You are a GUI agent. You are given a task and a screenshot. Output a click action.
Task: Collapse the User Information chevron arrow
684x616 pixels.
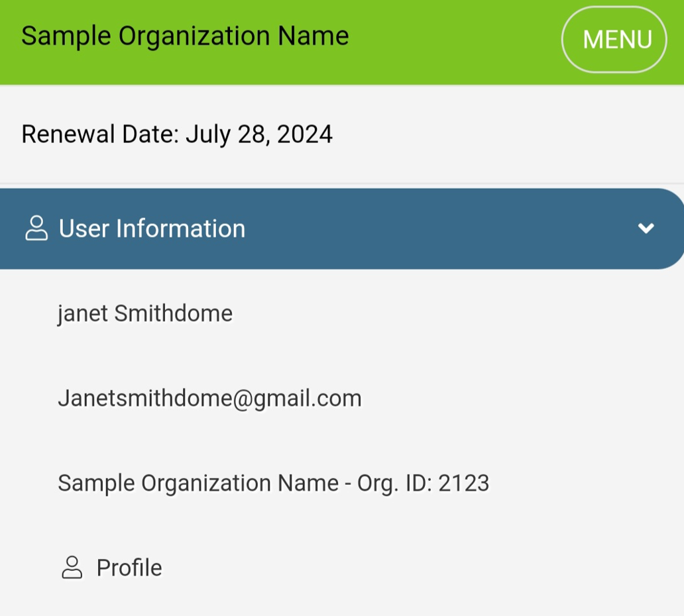(646, 229)
